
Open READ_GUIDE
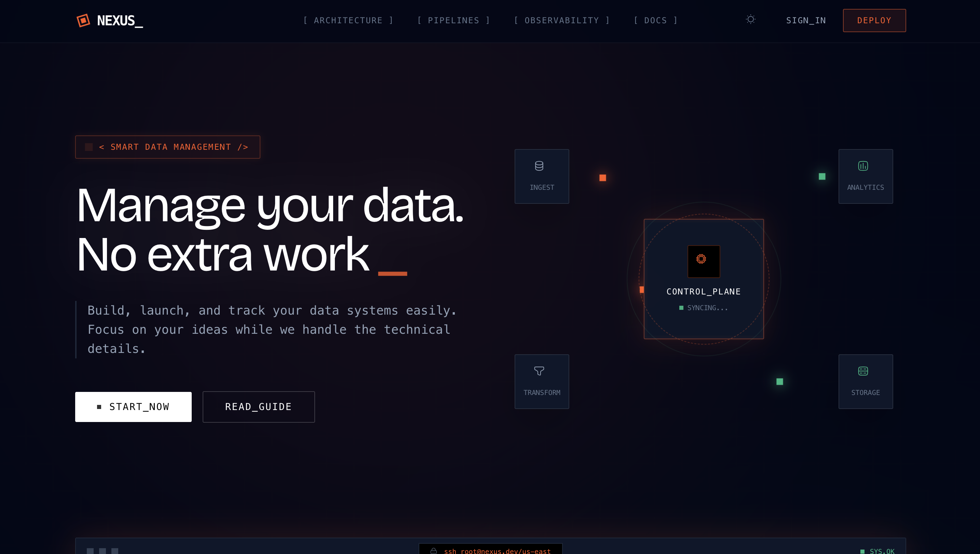point(259,407)
